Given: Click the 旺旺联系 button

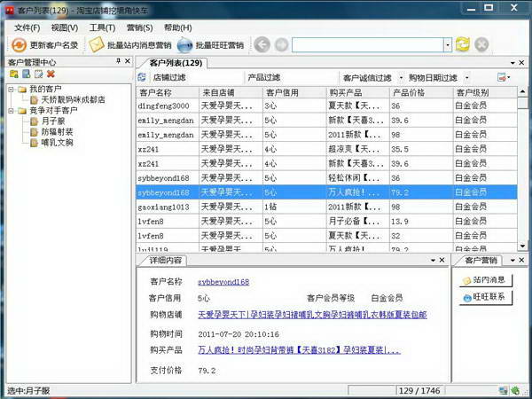Looking at the screenshot, I should point(486,298).
